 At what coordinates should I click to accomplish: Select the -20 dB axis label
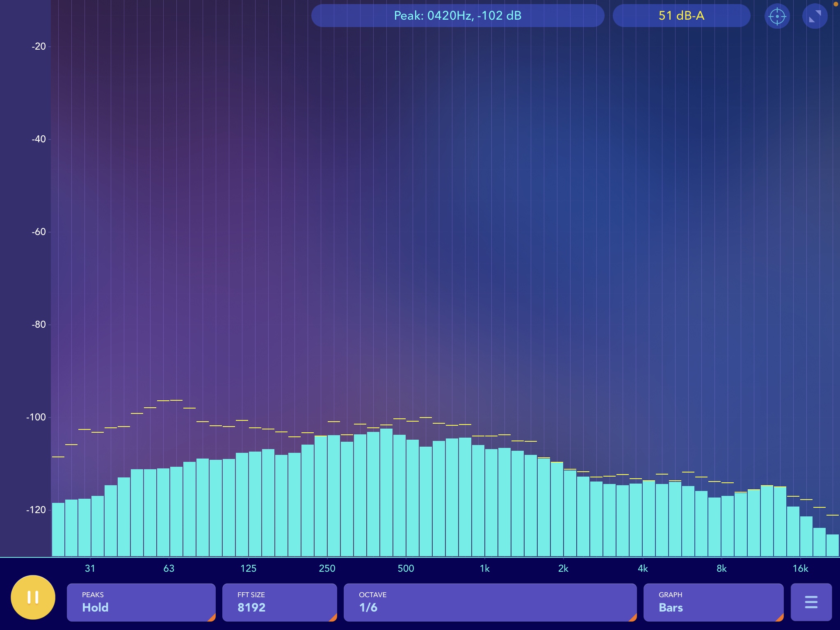point(39,46)
